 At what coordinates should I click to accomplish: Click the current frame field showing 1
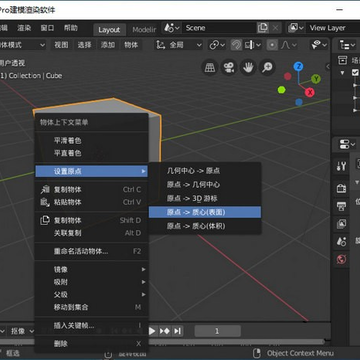click(x=217, y=331)
